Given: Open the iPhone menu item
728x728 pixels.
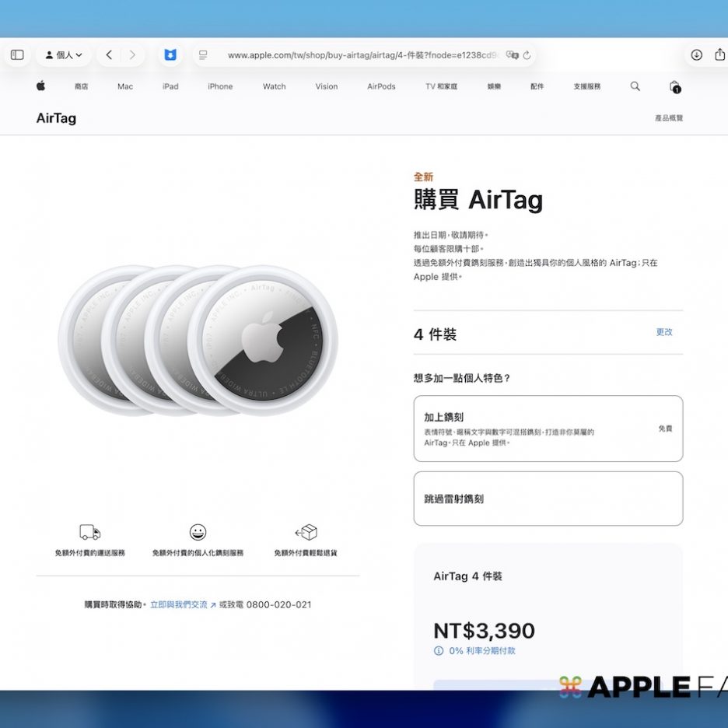Looking at the screenshot, I should [x=220, y=86].
